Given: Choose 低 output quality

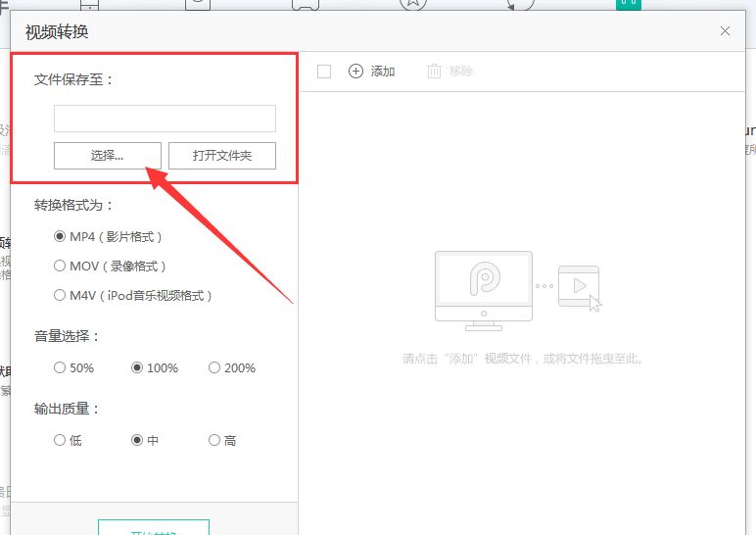Looking at the screenshot, I should click(x=60, y=440).
